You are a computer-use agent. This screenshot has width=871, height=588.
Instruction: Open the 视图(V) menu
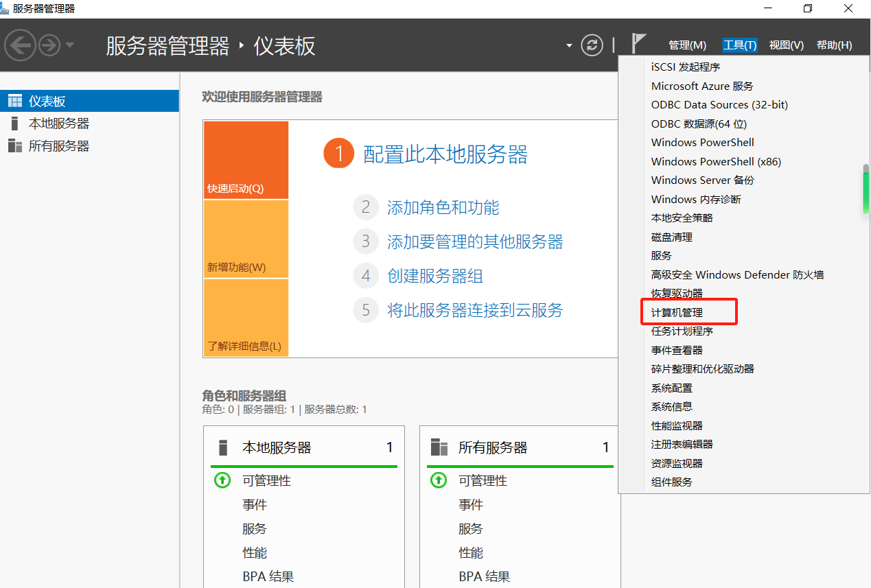[787, 45]
